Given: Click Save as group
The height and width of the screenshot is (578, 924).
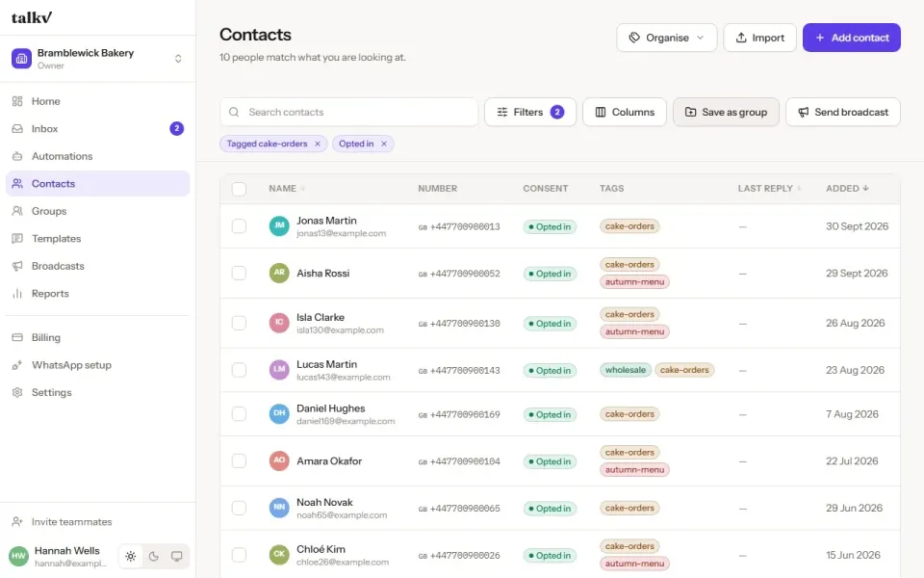Looking at the screenshot, I should [x=726, y=112].
